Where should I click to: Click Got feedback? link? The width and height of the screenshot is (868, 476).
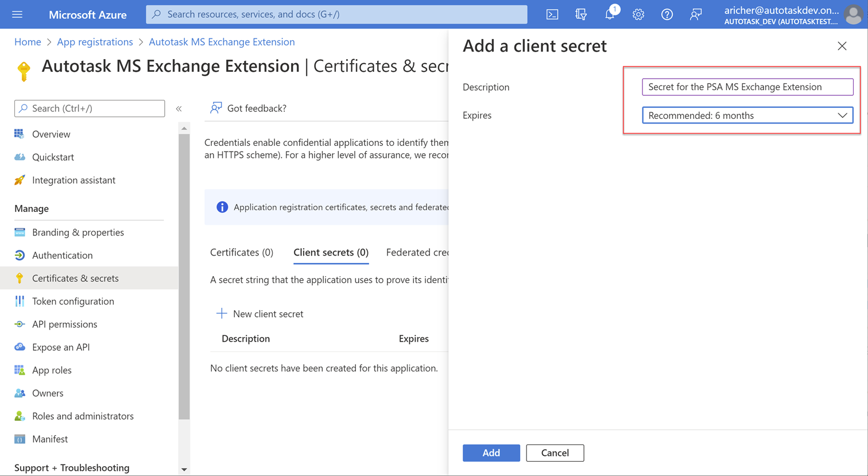[257, 108]
